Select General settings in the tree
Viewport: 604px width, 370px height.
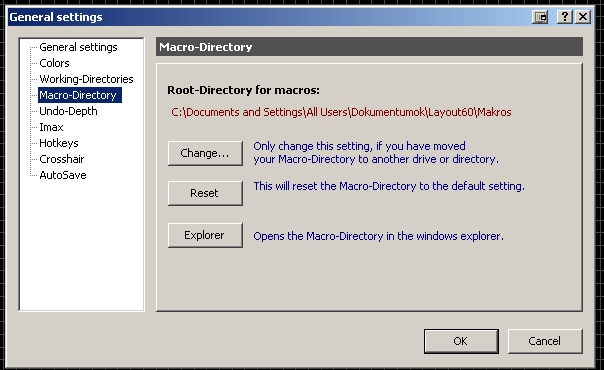(78, 47)
